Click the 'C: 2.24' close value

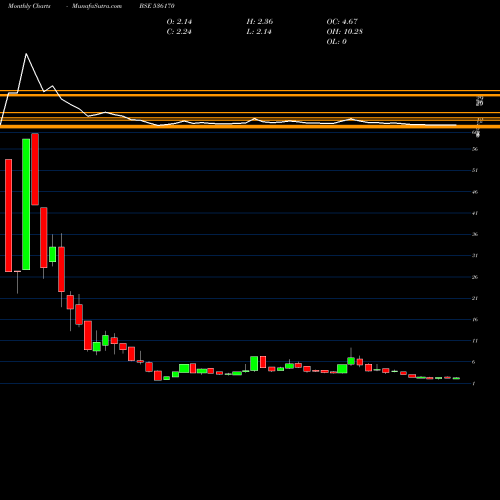(x=179, y=31)
